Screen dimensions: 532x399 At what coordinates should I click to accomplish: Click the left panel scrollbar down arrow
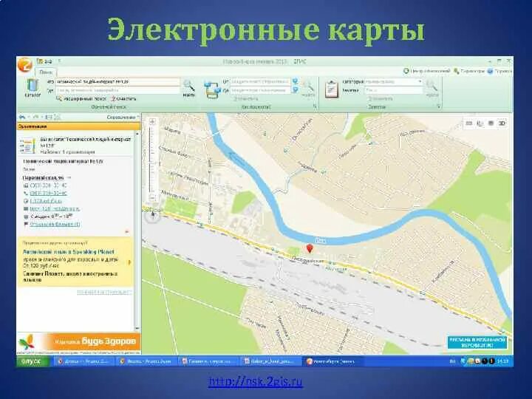coord(137,328)
